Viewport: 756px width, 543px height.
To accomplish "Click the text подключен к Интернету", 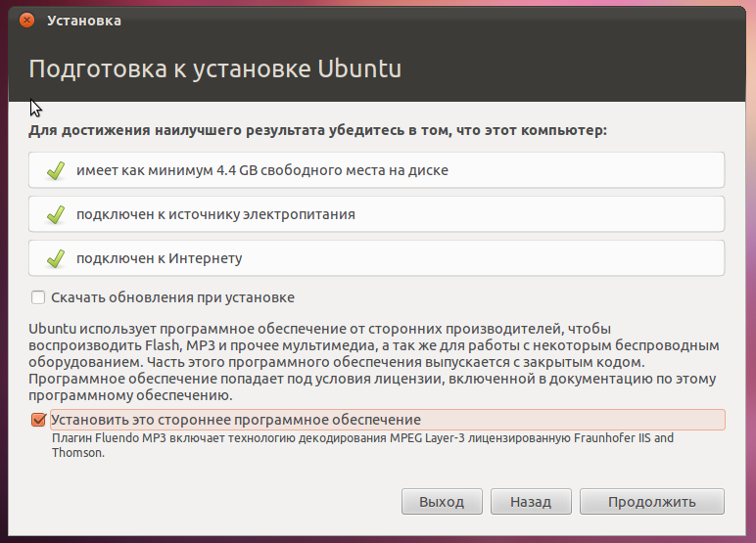I will click(x=159, y=258).
